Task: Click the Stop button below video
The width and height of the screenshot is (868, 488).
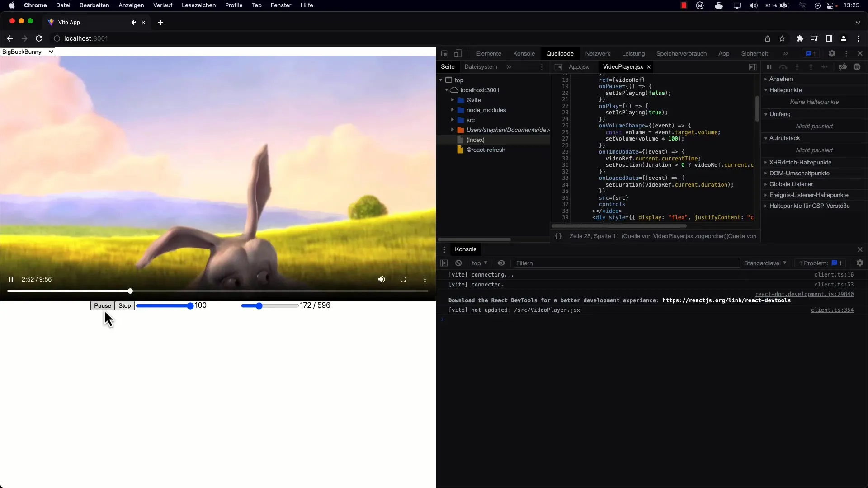Action: click(125, 305)
